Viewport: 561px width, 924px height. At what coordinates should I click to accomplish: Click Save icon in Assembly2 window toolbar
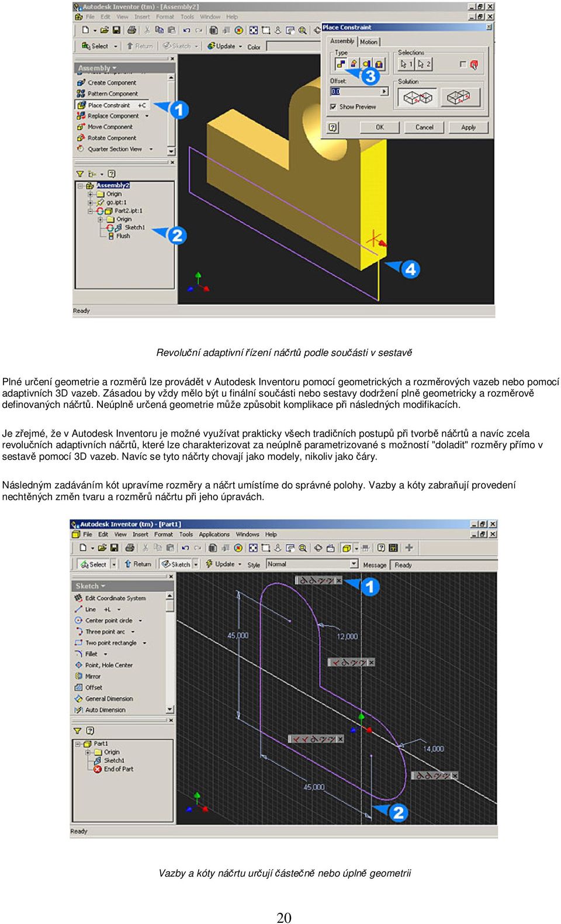(x=116, y=30)
